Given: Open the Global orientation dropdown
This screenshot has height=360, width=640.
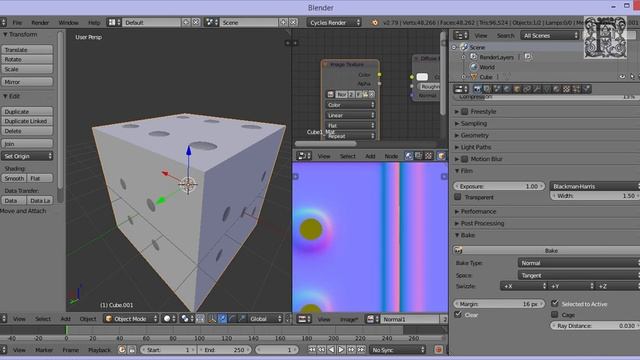Looking at the screenshot, I should pos(265,319).
